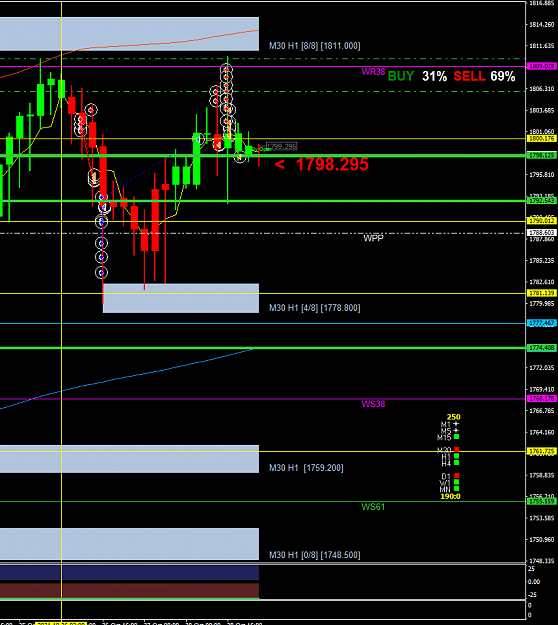Click the green square beside M15
The width and height of the screenshot is (558, 625).
tap(456, 437)
